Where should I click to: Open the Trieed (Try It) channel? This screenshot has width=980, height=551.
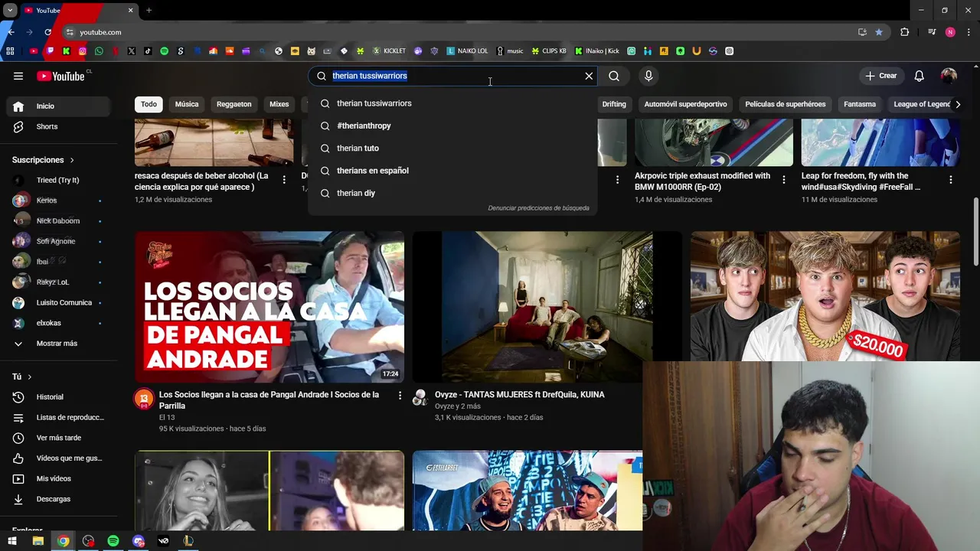coord(57,180)
